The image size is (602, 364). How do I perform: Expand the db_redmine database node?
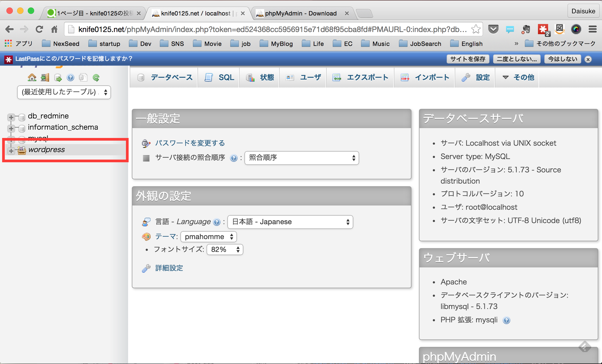click(x=11, y=117)
